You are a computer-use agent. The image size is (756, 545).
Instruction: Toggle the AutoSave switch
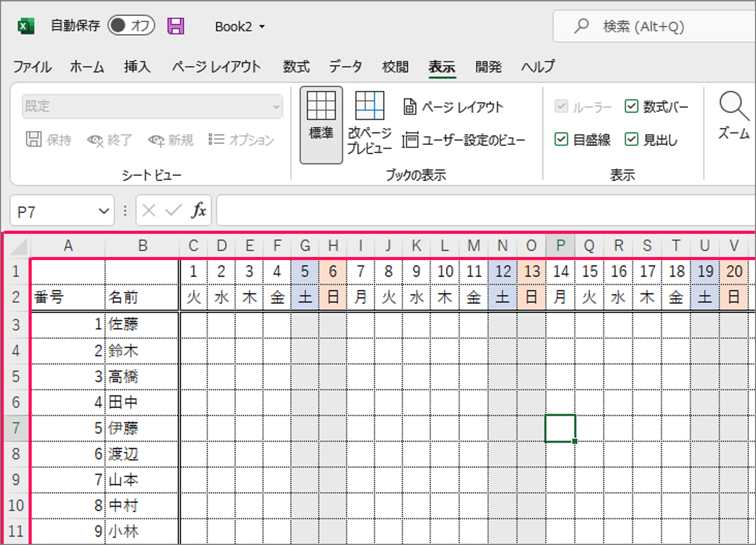pos(131,25)
